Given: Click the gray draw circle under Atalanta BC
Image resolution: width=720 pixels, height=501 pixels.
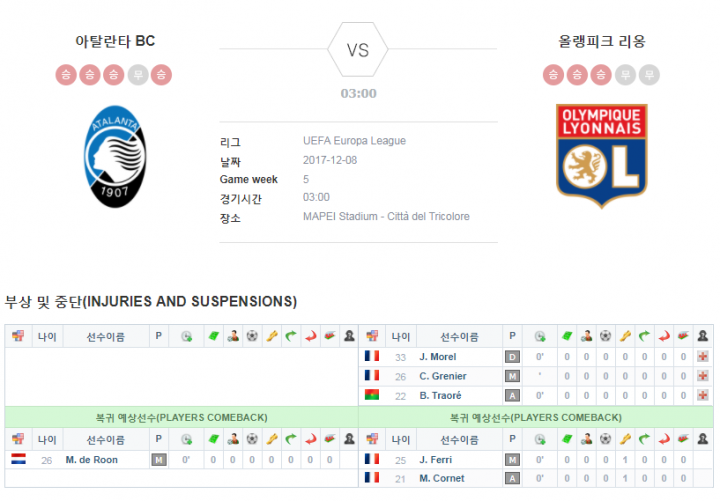Looking at the screenshot, I should [138, 75].
